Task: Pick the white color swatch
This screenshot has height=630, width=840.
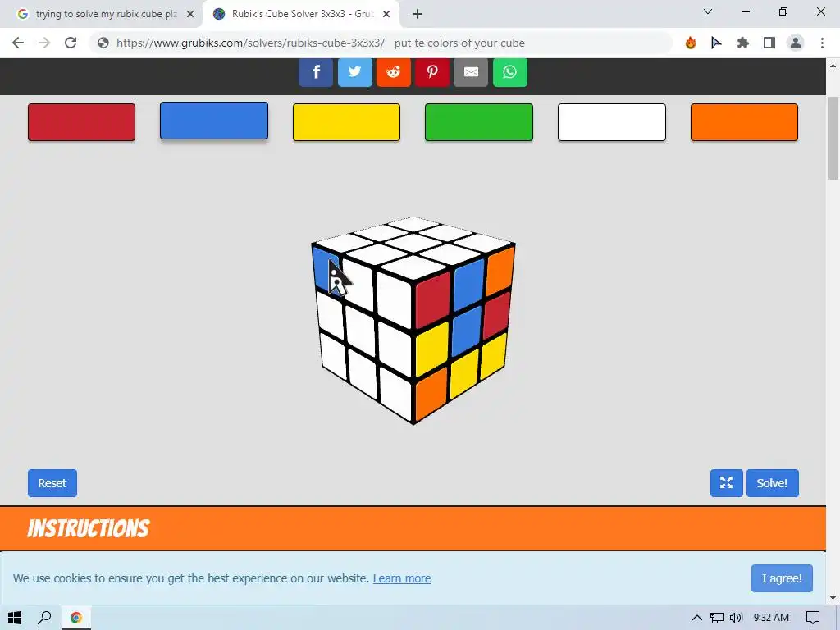Action: pyautogui.click(x=612, y=122)
